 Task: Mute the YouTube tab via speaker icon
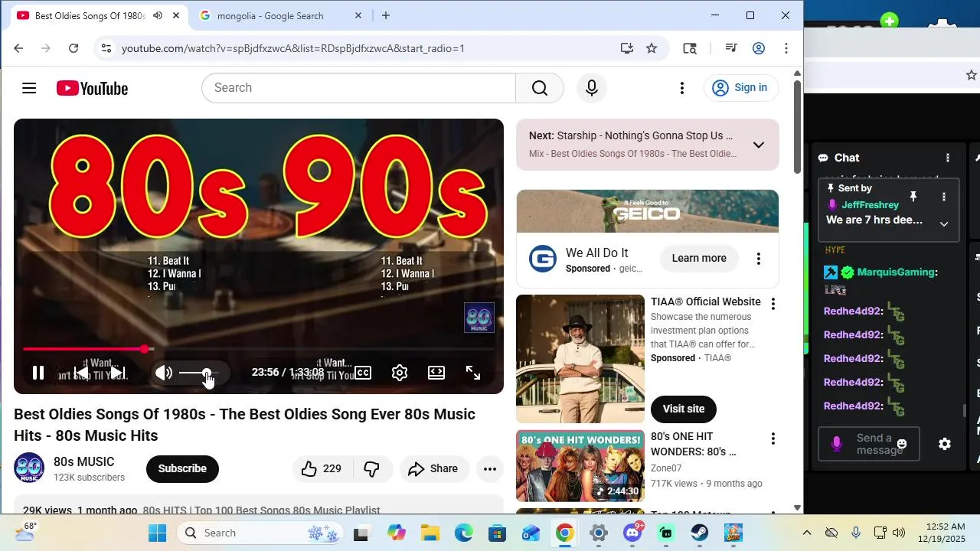(158, 15)
